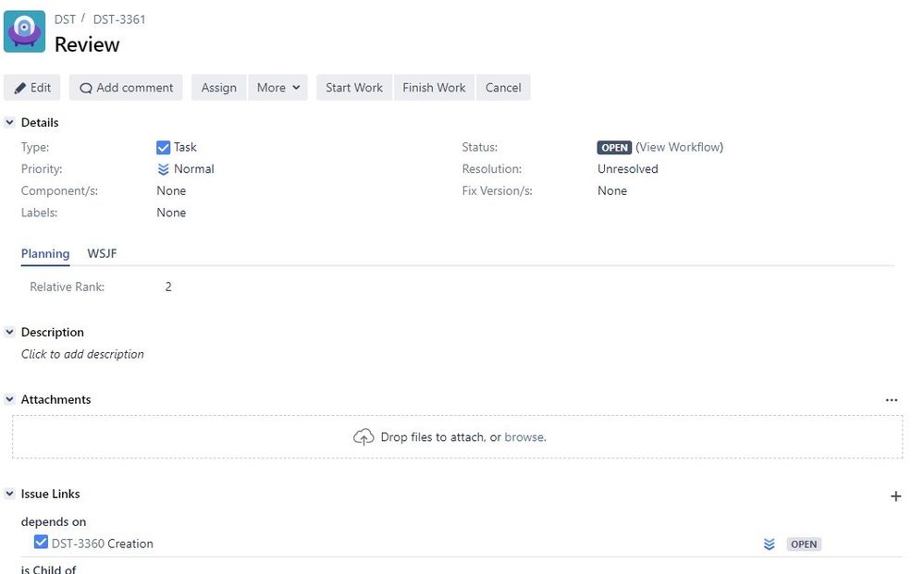Click Finish Work transition button

[435, 88]
